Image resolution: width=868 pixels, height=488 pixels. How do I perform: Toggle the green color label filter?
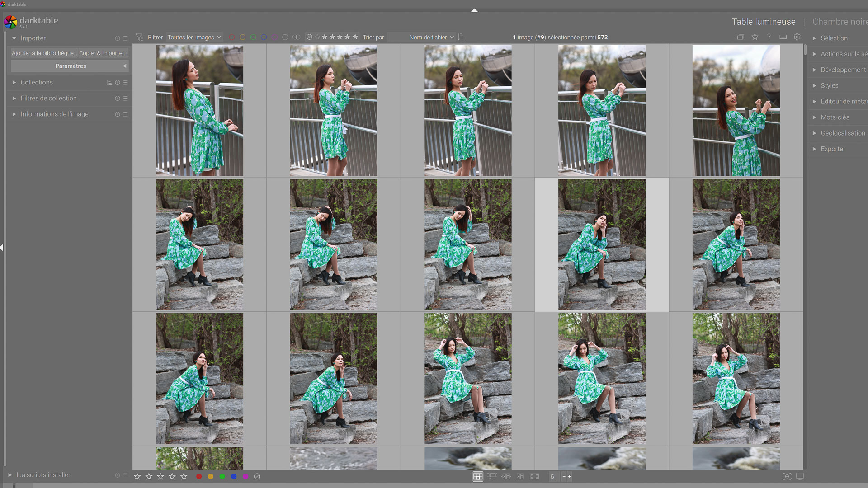pyautogui.click(x=253, y=37)
